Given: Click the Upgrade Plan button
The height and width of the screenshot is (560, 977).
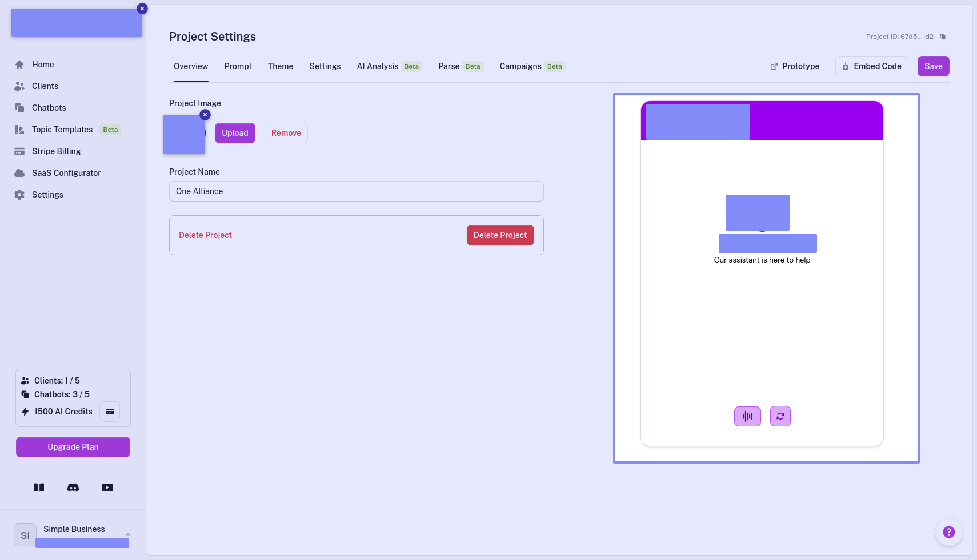Looking at the screenshot, I should [73, 447].
